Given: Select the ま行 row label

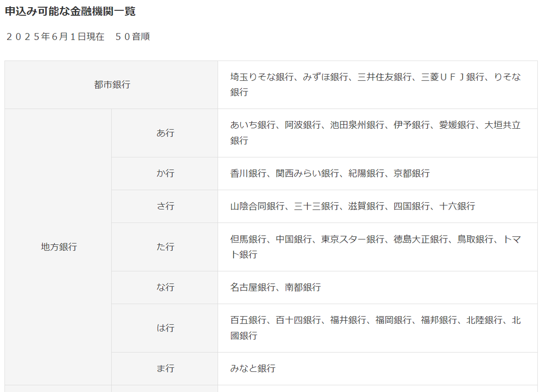Looking at the screenshot, I should click(x=165, y=369).
